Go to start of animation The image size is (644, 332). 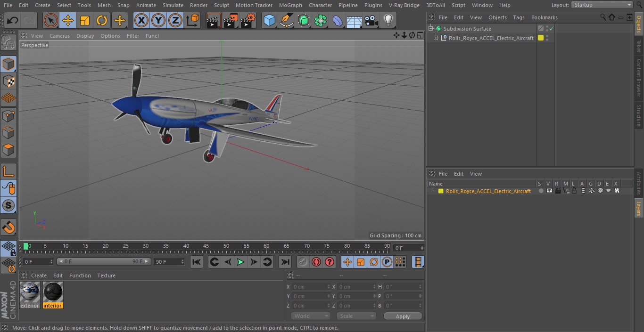pyautogui.click(x=197, y=262)
